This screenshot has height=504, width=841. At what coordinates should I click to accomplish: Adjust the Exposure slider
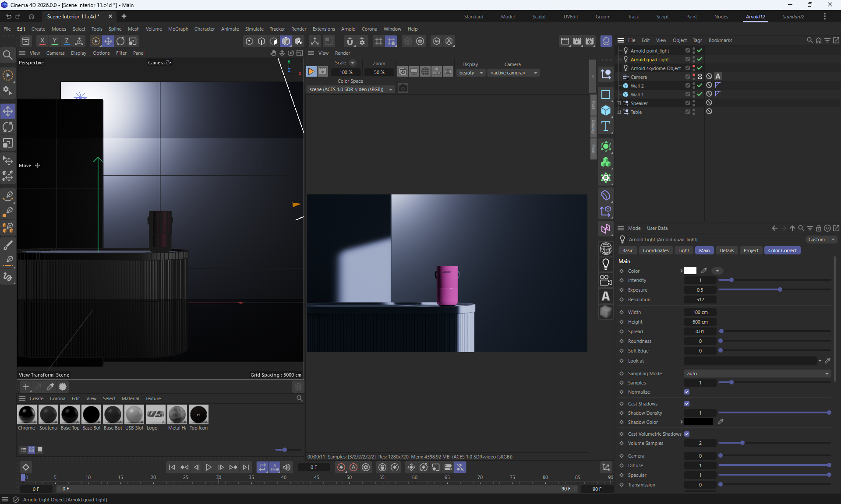[780, 290]
